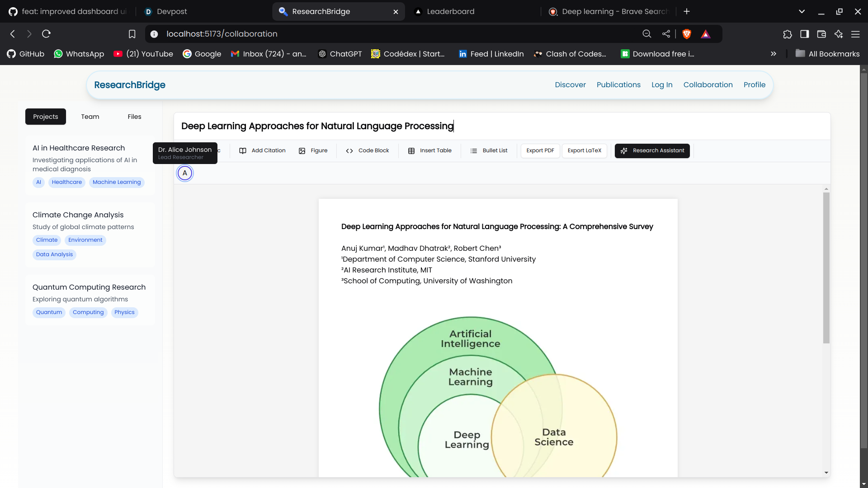This screenshot has height=488, width=868.
Task: Click the document editor vertical scrollbar
Action: [826, 267]
